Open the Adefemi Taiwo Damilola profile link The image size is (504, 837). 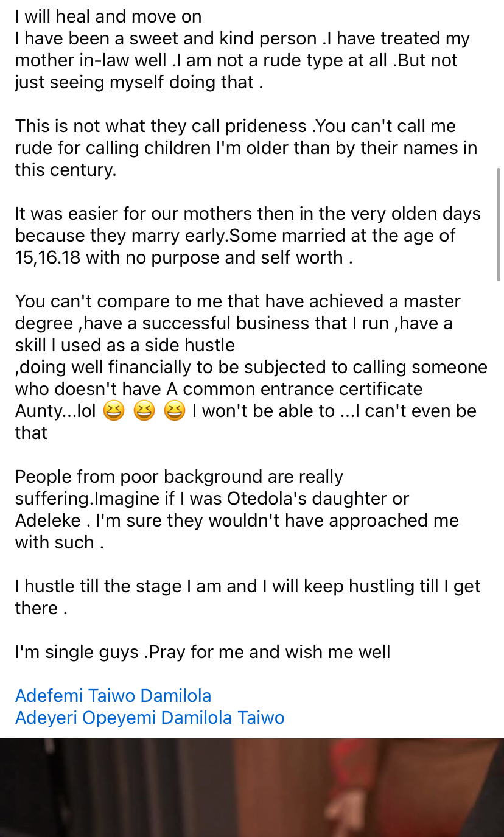(113, 695)
